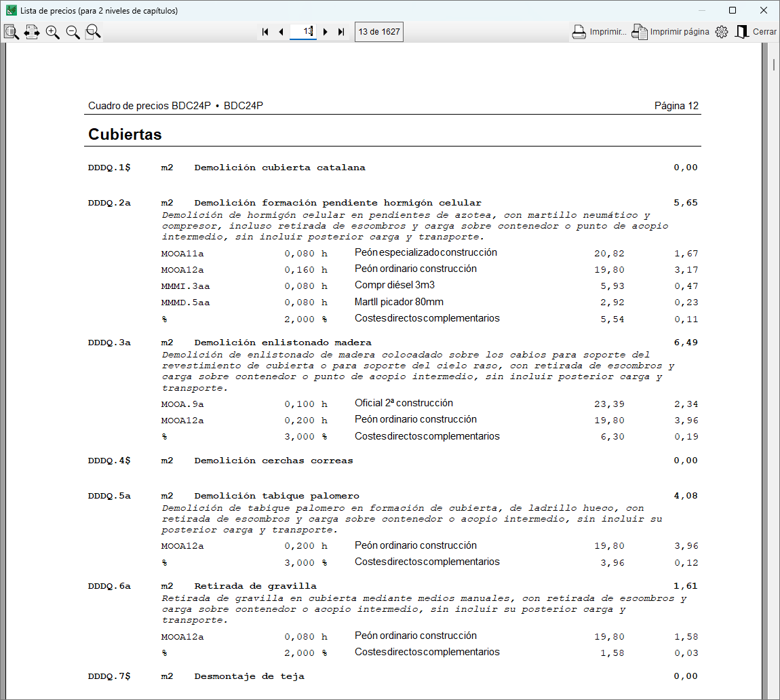
Task: Click the unit price '23,39'
Action: (609, 404)
